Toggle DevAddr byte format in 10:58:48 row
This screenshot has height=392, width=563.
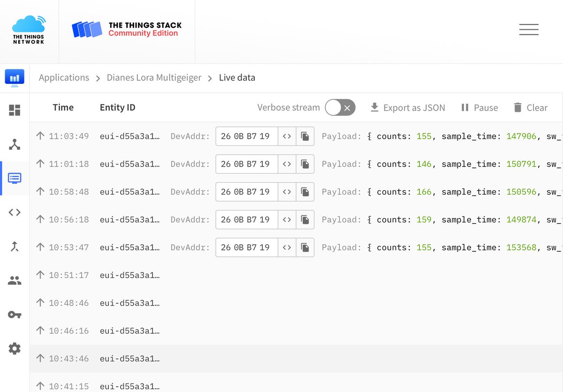point(287,192)
